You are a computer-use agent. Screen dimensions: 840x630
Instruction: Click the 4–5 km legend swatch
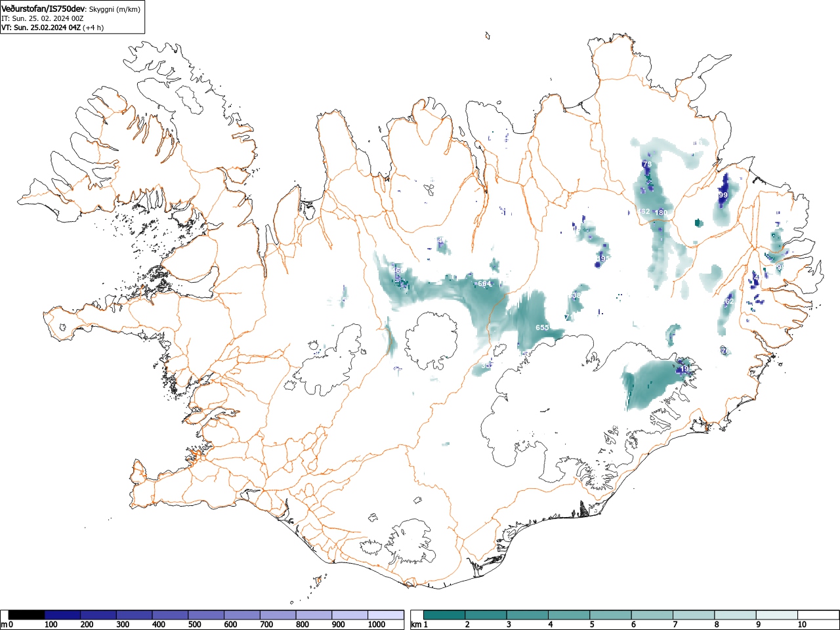point(569,615)
